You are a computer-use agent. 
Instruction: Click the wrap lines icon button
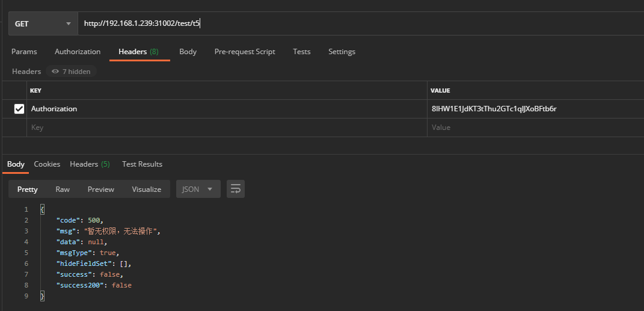click(236, 189)
